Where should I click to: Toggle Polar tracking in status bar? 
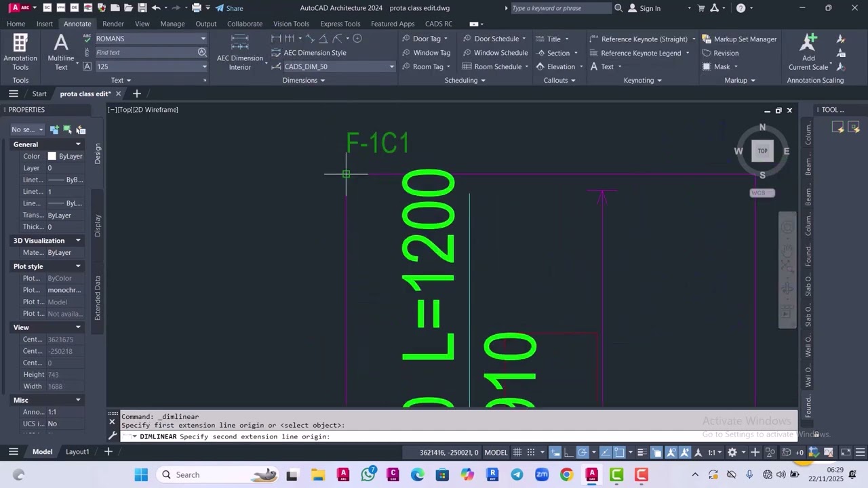[583, 452]
